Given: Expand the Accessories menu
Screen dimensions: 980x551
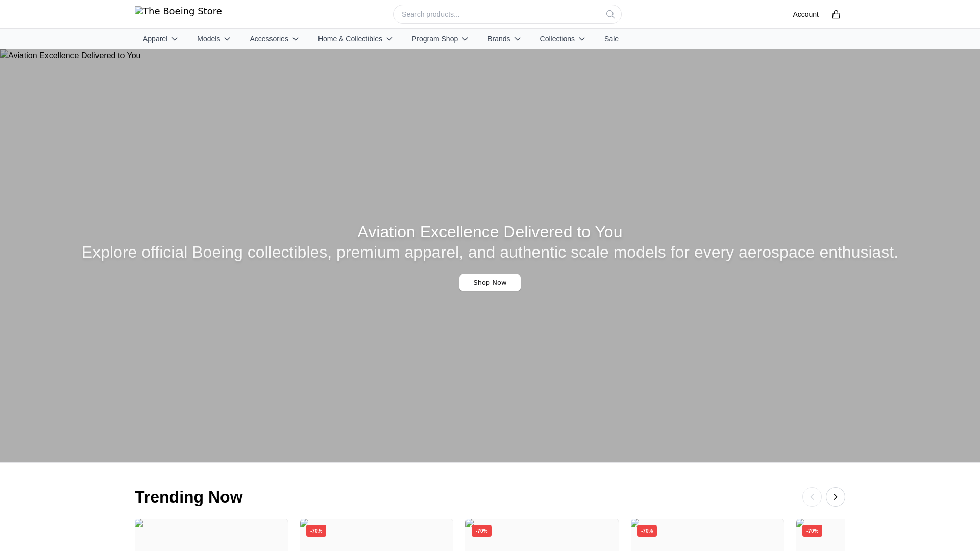Looking at the screenshot, I should (274, 39).
